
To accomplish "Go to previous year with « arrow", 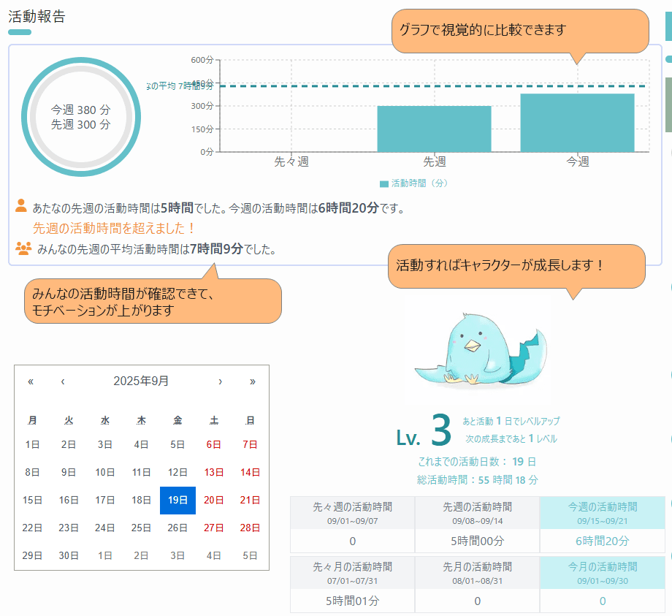I will point(31,381).
